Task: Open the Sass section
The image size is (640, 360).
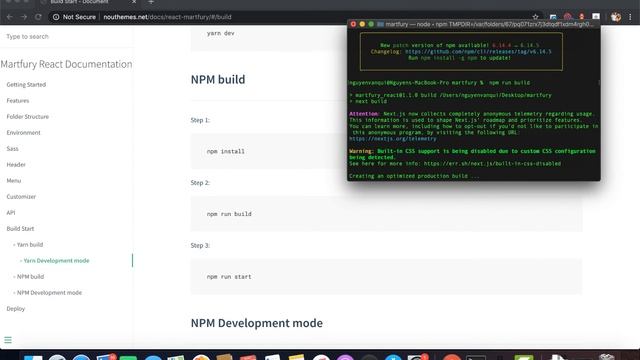Action: pyautogui.click(x=12, y=149)
